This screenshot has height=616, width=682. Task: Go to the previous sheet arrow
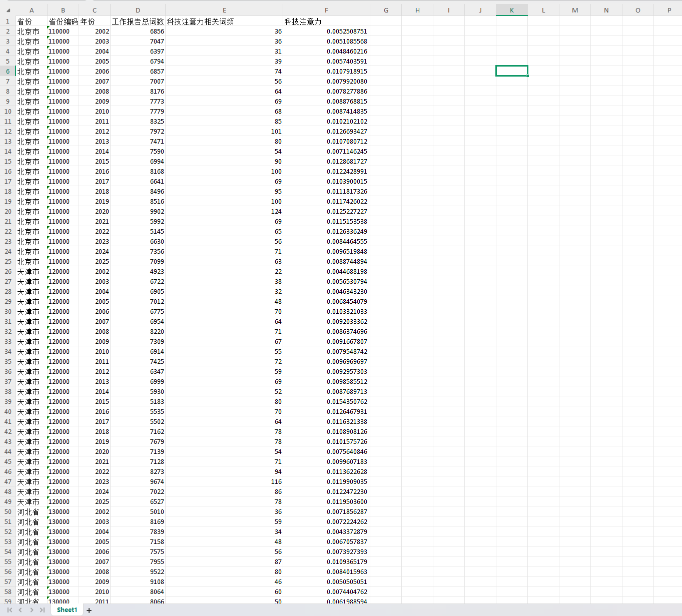(x=21, y=610)
